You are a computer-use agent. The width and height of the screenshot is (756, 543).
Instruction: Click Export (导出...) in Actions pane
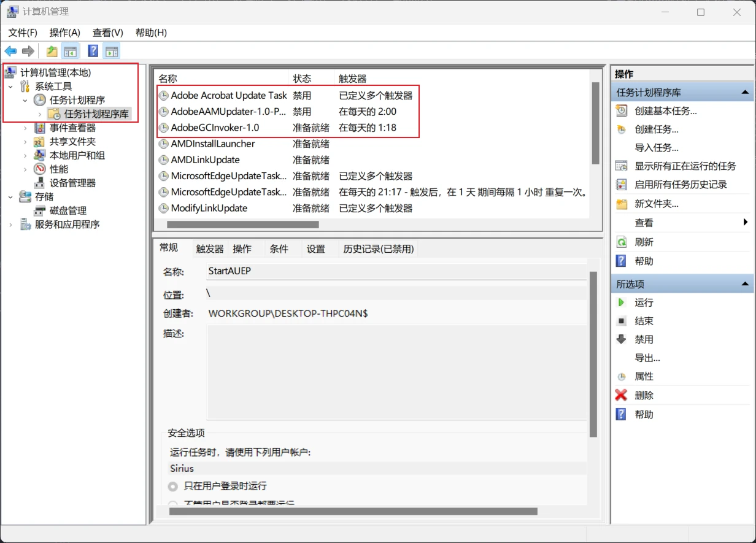point(647,358)
